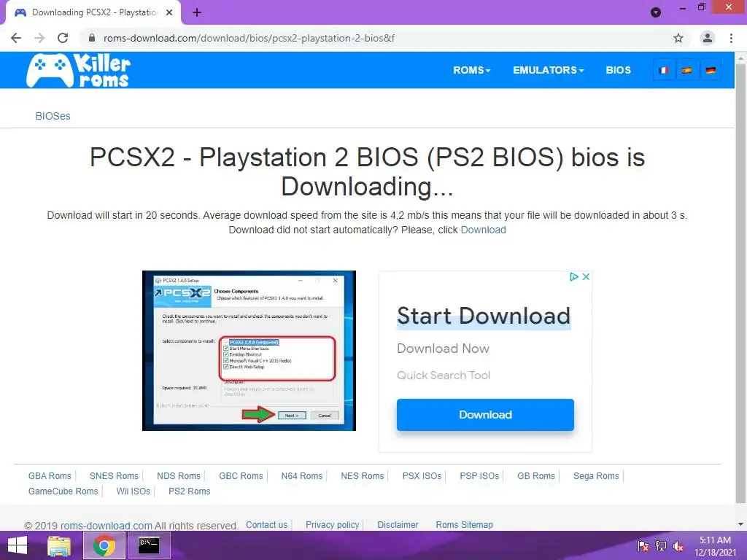Close the Downloading PCSX2 tab

(x=169, y=12)
